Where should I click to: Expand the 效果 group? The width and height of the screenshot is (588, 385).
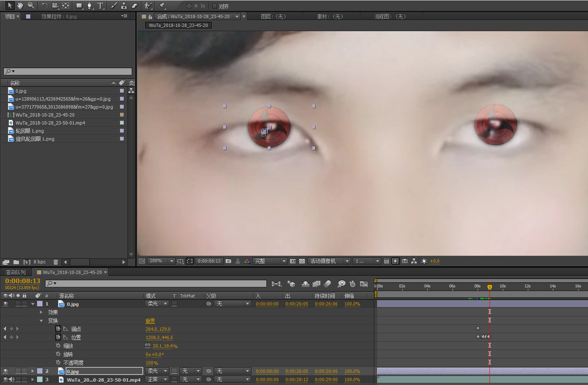(x=41, y=312)
